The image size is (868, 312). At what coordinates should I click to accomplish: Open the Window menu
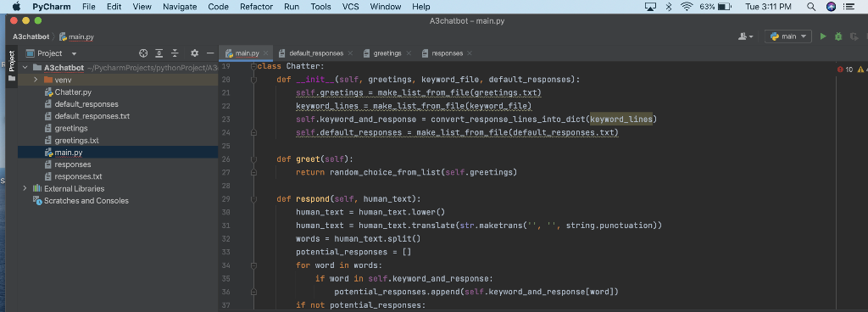click(386, 7)
